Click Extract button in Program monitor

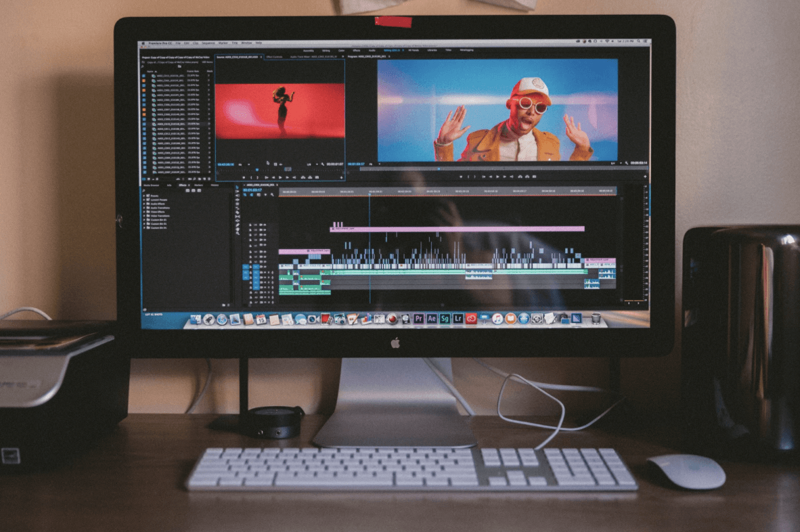pos(527,177)
